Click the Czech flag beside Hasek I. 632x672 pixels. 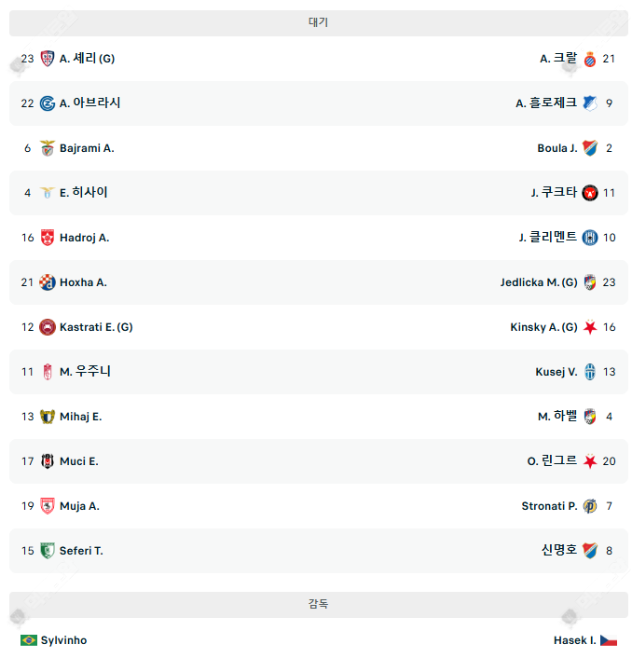(x=608, y=640)
